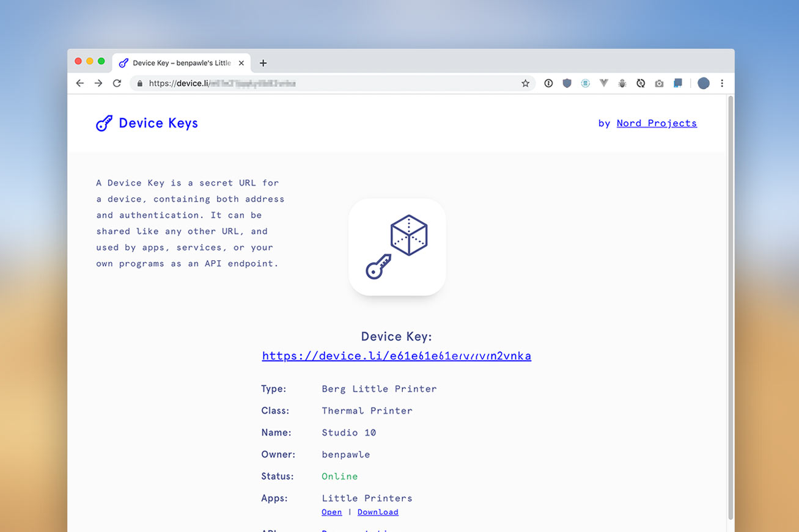
Task: Open the Vue devtools extension icon
Action: click(604, 83)
